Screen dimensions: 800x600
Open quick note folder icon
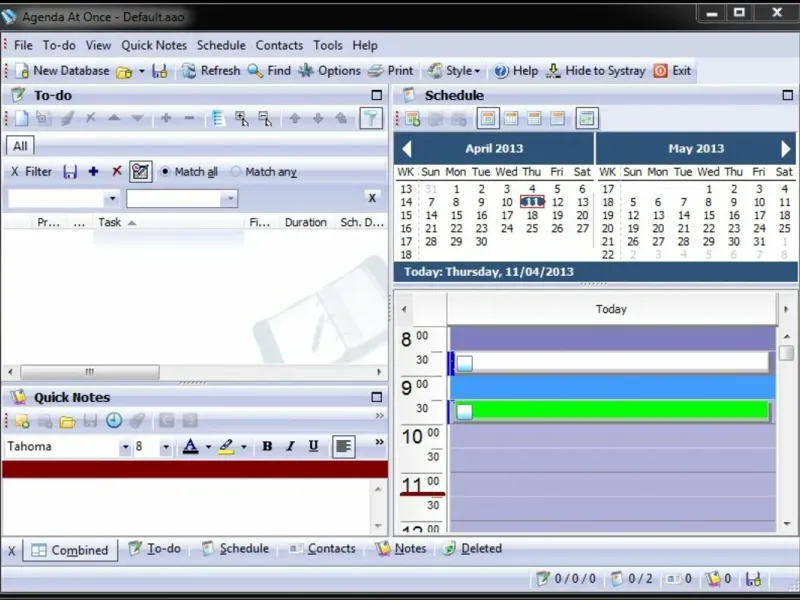(x=67, y=421)
